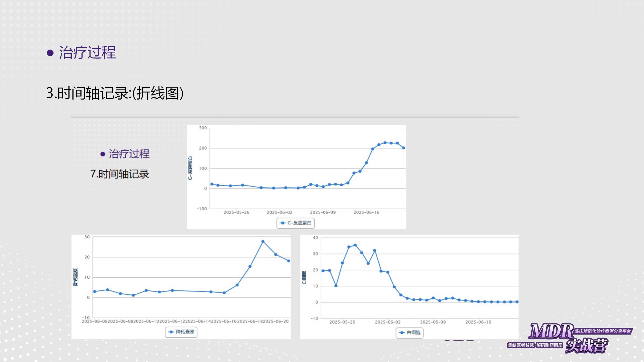
Task: Click the last data point of C-反应蛋白 chart
Action: (403, 148)
